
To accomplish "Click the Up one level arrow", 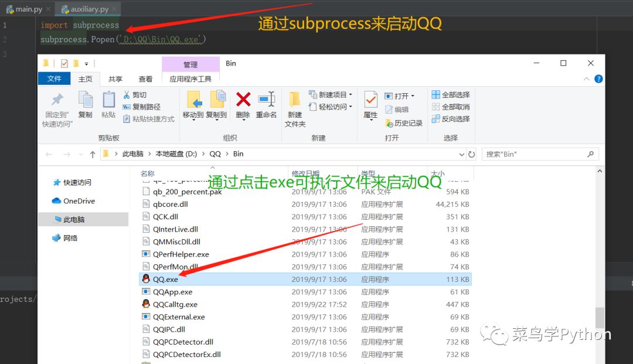I will pyautogui.click(x=93, y=154).
